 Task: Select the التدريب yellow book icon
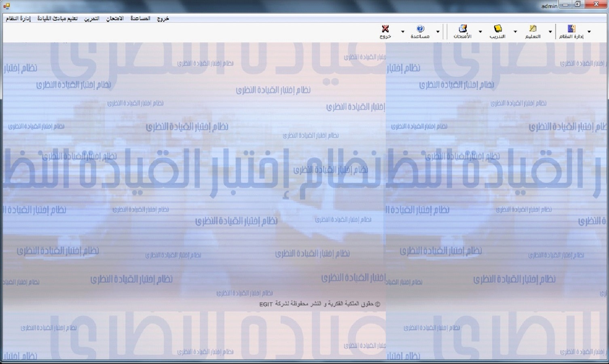[497, 29]
